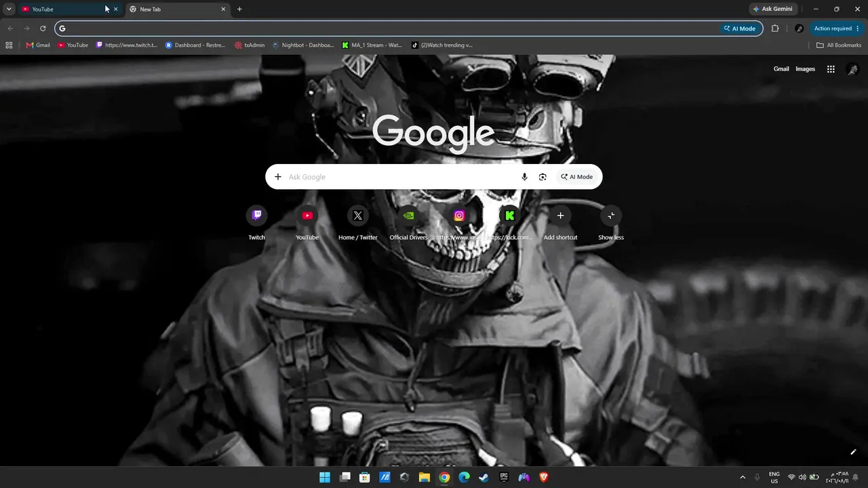The height and width of the screenshot is (488, 868).
Task: Launch Microsoft Store from taskbar
Action: coord(364,477)
